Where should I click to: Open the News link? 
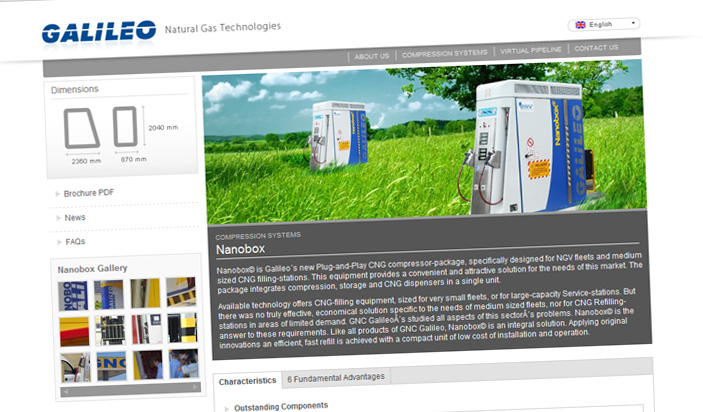pyautogui.click(x=75, y=217)
